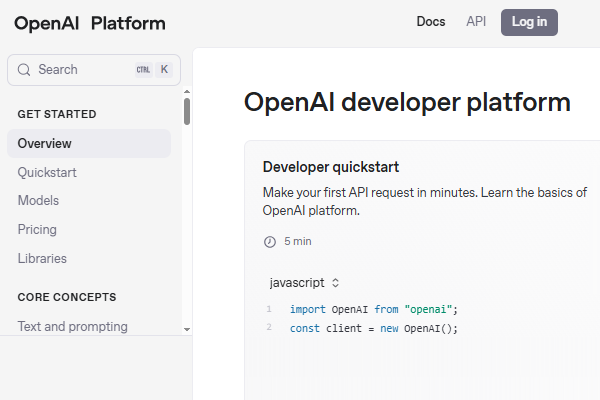Click the OpenAI Platform logo
The width and height of the screenshot is (600, 400).
[90, 24]
